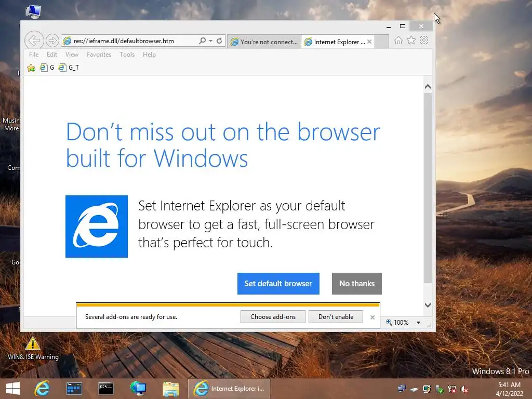Select the running Internet Explorer taskbar button
Viewport: 532px width, 399px height.
click(229, 389)
